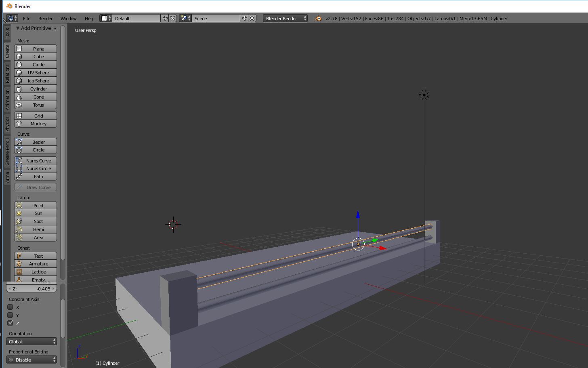Add a Nurbs Curve
The height and width of the screenshot is (368, 588).
click(36, 161)
